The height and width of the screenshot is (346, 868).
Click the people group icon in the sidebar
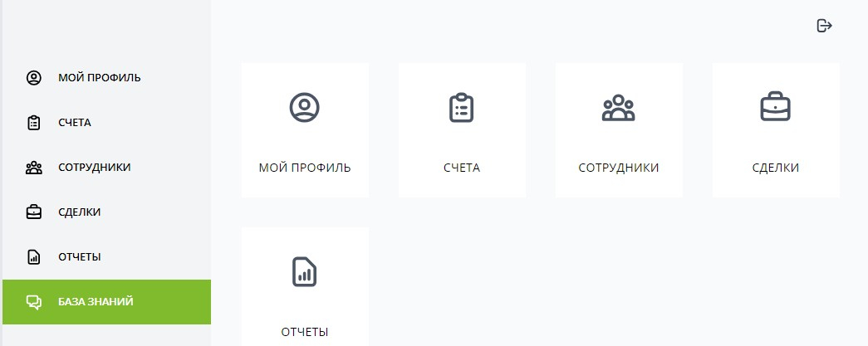tap(34, 168)
